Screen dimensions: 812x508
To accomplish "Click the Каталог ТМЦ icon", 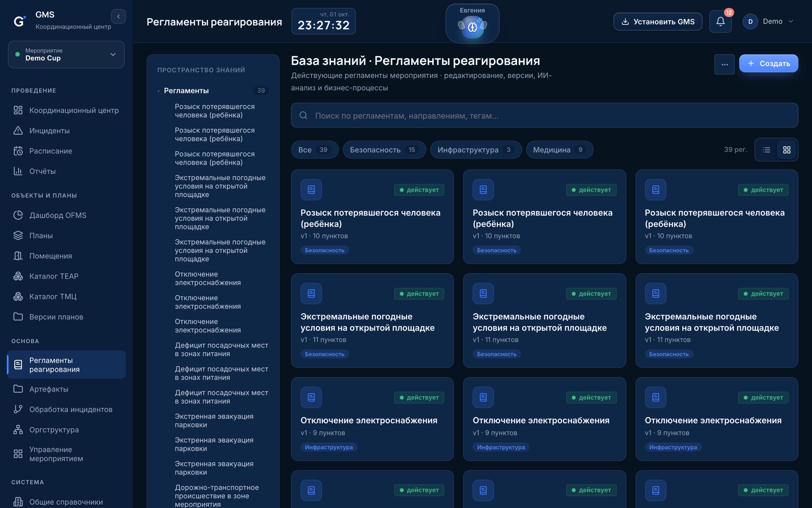I will [x=18, y=296].
